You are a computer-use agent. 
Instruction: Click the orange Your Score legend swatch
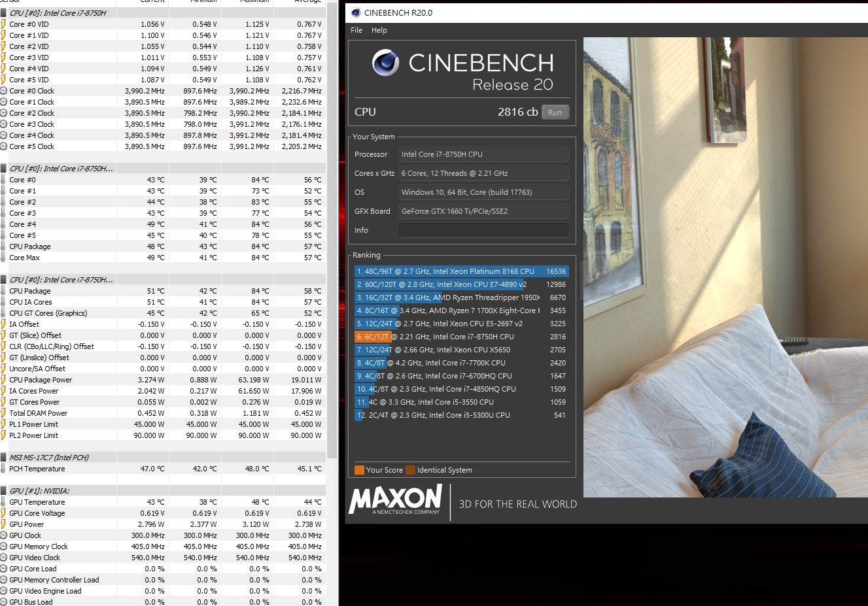[359, 470]
